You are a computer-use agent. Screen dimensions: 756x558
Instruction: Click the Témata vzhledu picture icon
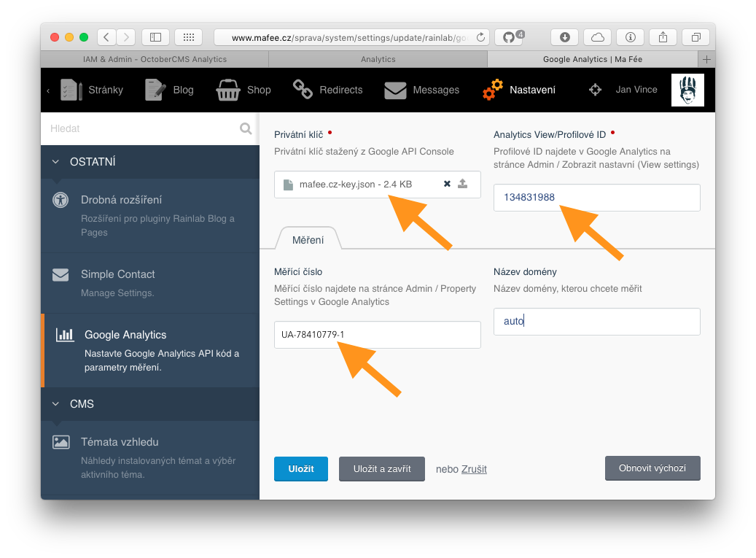click(x=61, y=442)
